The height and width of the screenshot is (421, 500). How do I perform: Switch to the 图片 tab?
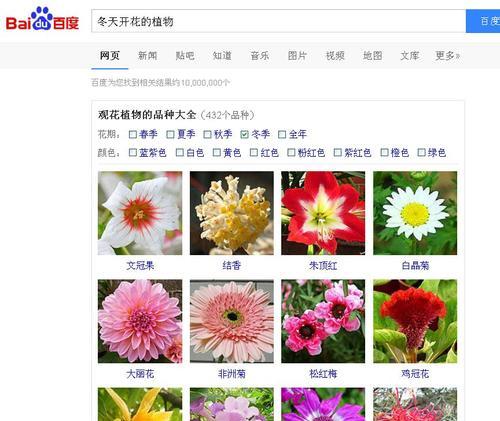coord(297,56)
